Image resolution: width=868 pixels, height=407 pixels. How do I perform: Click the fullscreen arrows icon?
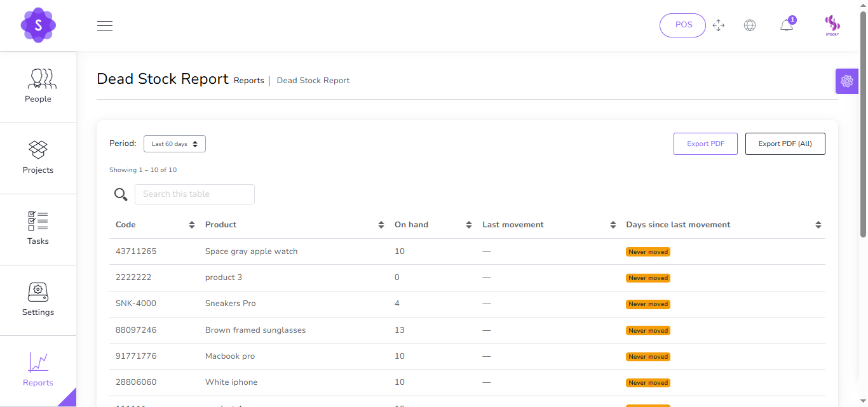(719, 25)
